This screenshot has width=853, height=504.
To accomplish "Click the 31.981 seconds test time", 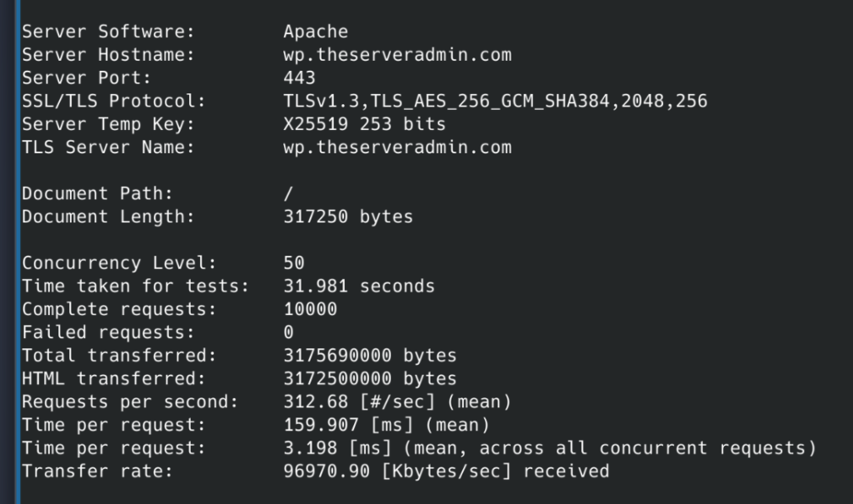I will click(358, 287).
